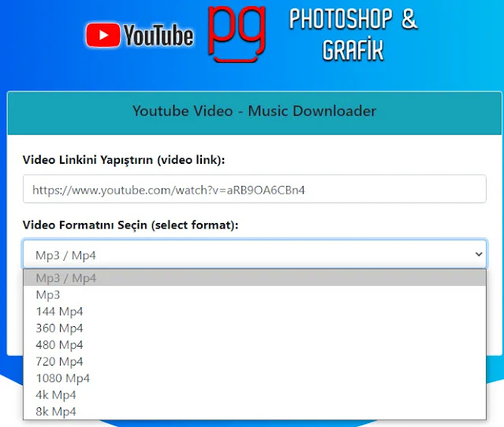Click the YouTube logo in the header
The width and height of the screenshot is (504, 427).
pyautogui.click(x=140, y=35)
